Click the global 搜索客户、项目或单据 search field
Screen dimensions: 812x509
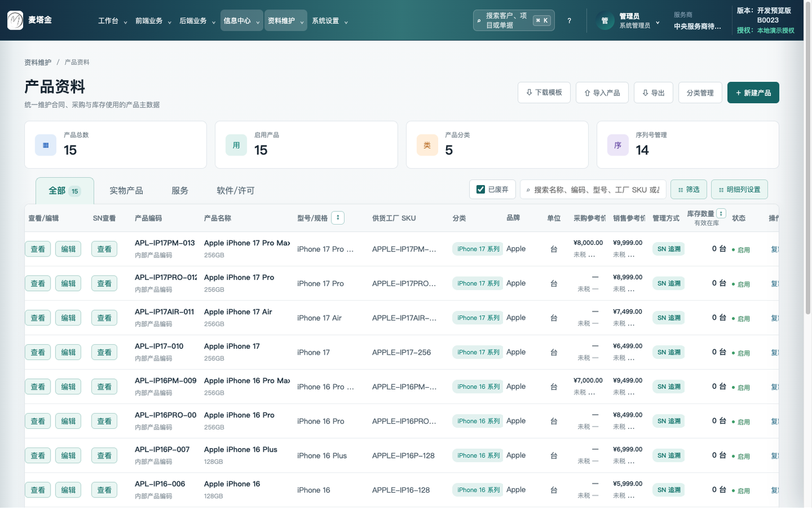pos(514,21)
